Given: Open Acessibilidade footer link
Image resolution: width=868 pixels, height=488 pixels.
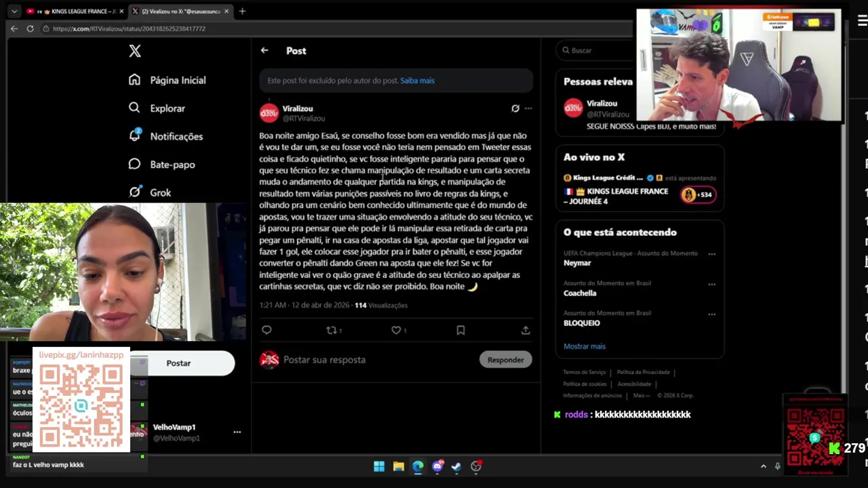Looking at the screenshot, I should pos(634,384).
